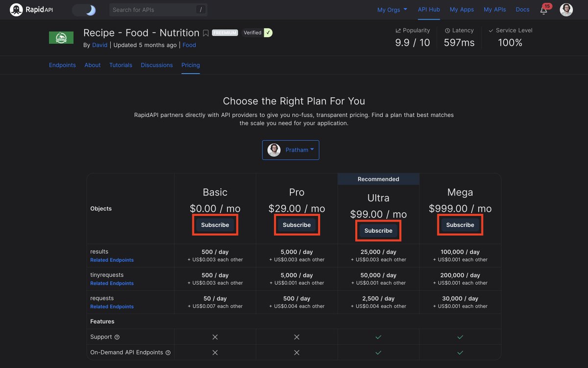Click the 597ms latency value

pyautogui.click(x=459, y=43)
